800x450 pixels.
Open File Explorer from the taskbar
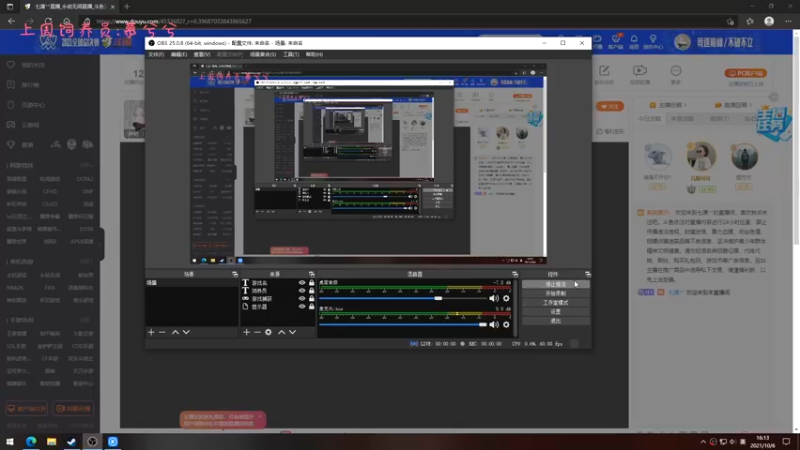(x=51, y=442)
